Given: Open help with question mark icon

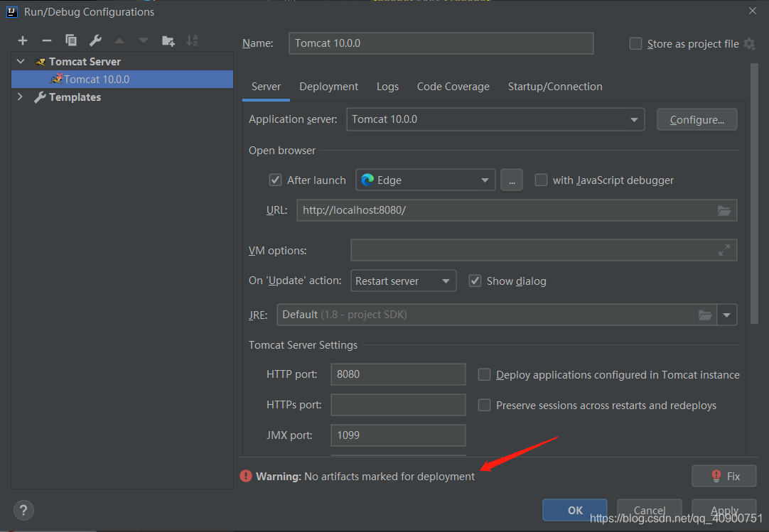Looking at the screenshot, I should pos(23,510).
